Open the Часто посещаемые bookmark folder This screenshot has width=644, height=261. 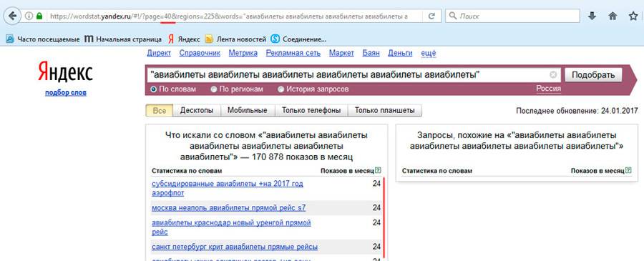pos(43,39)
